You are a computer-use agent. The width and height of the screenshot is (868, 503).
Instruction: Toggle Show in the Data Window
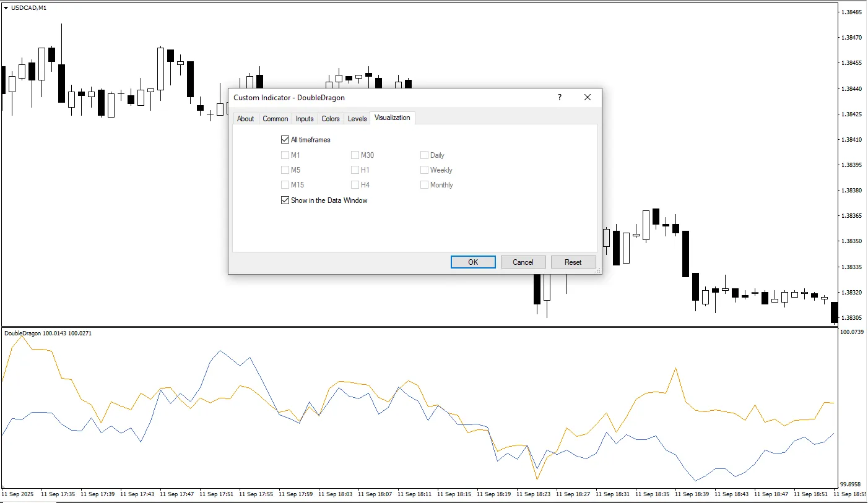pyautogui.click(x=285, y=200)
